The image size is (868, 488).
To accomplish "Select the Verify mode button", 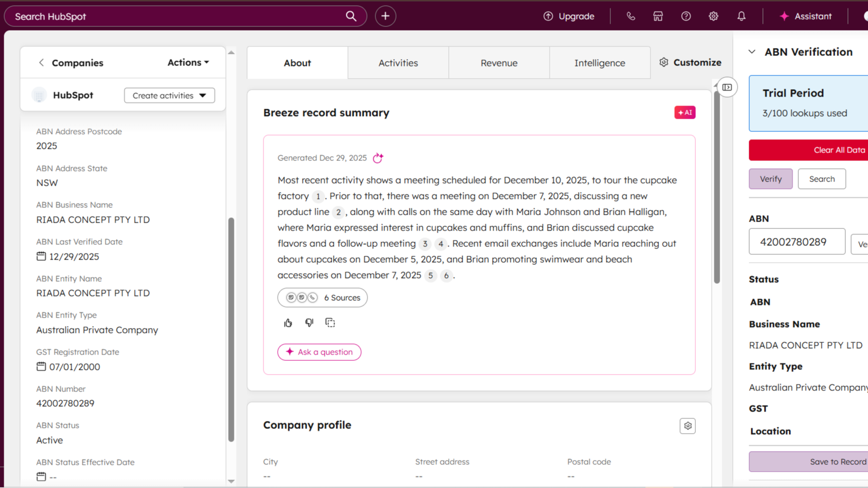I will click(770, 179).
